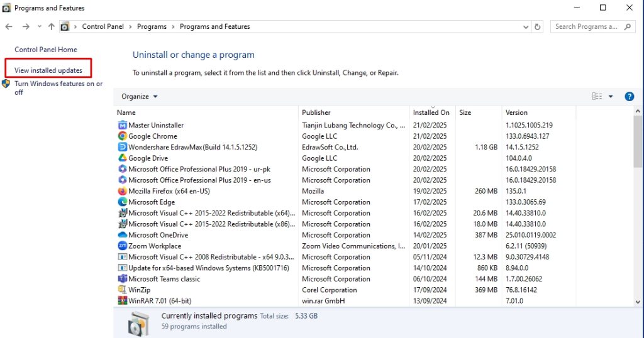Click the Wondershare EdrawMax icon
Image resolution: width=644 pixels, height=338 pixels.
click(123, 147)
